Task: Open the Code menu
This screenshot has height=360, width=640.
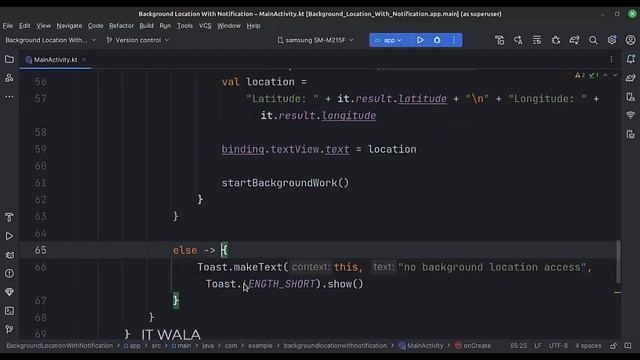Action: (x=96, y=26)
